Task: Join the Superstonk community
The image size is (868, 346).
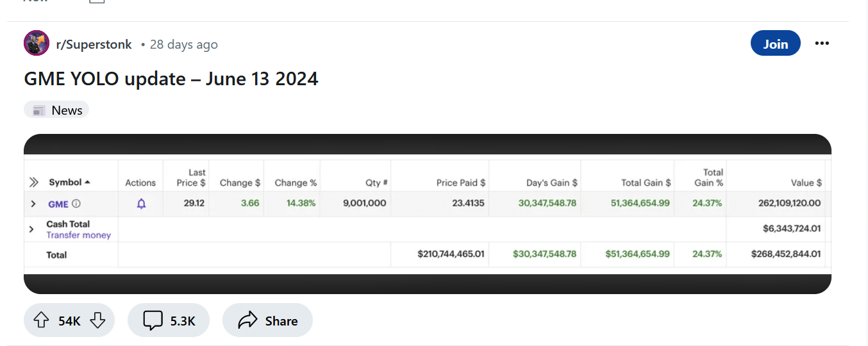Action: pos(775,44)
